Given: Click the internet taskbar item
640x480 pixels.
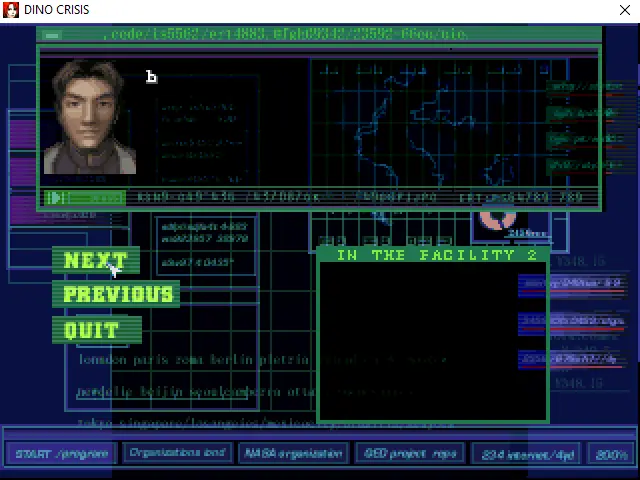Looking at the screenshot, I should click(527, 454).
